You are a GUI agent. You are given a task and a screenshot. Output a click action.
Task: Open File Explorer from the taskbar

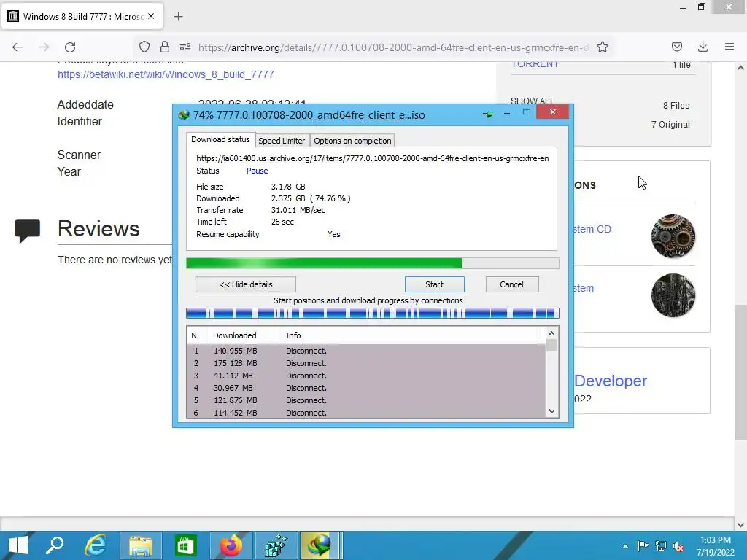tap(141, 545)
